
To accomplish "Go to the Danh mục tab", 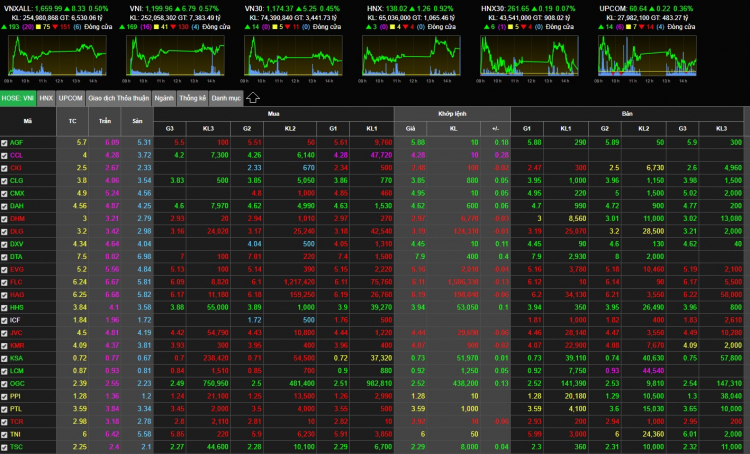I will pyautogui.click(x=226, y=98).
